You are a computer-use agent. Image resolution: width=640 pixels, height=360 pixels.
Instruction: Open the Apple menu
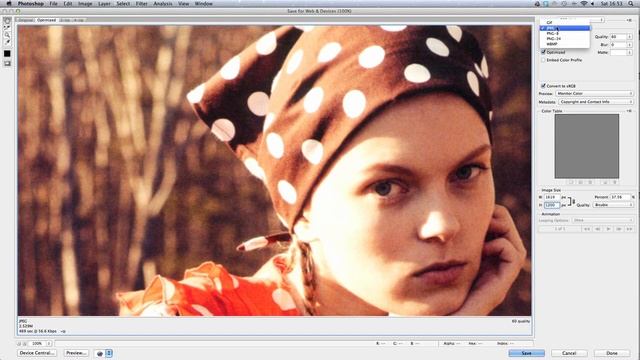[x=9, y=4]
